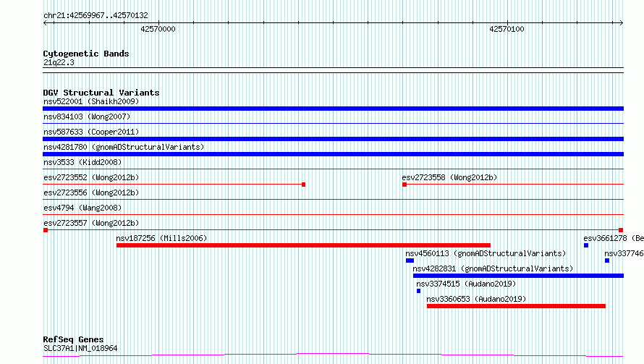Click the DGV Structural Variants track title
Image resolution: width=644 pixels, height=364 pixels.
point(101,93)
